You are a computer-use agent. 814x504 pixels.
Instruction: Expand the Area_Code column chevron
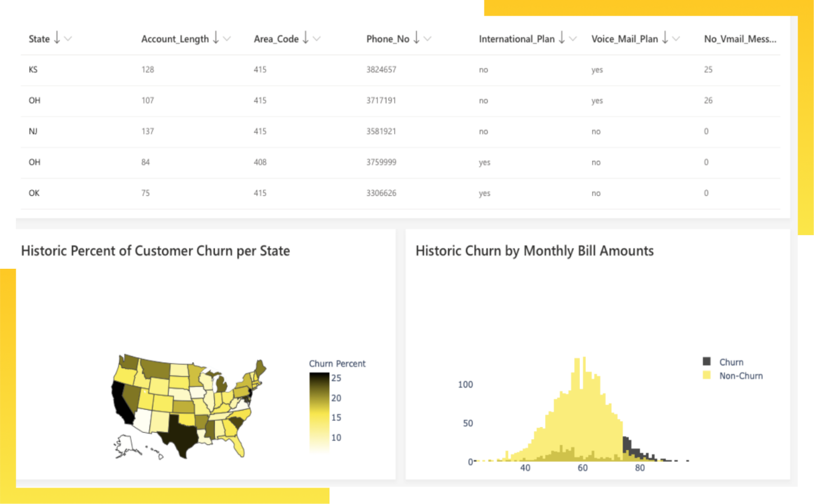(x=317, y=39)
